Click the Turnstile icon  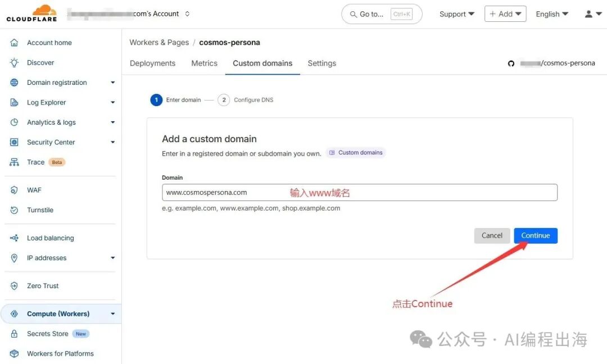14,210
